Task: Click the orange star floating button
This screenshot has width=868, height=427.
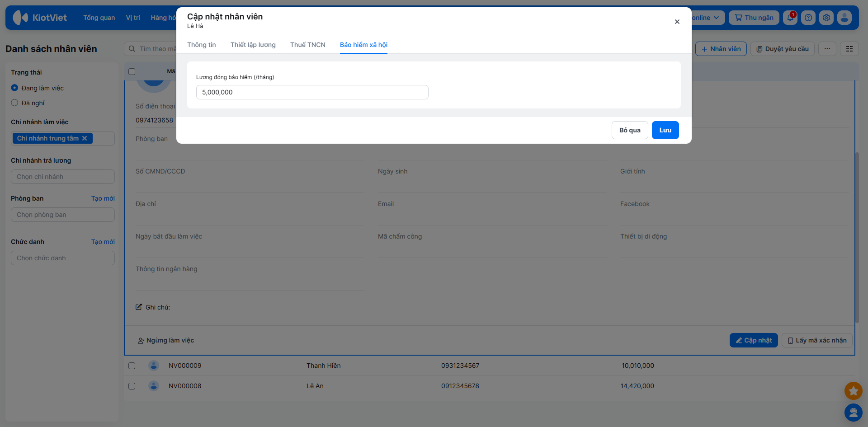Action: [x=854, y=391]
